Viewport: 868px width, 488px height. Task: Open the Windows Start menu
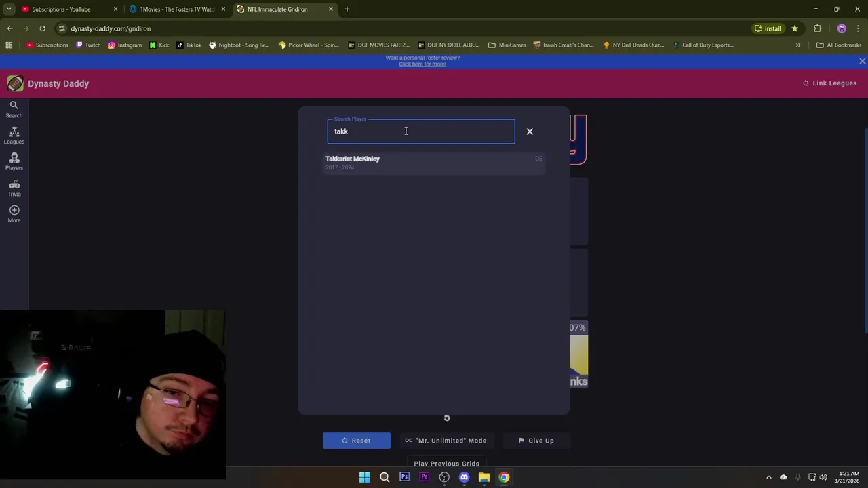[x=364, y=477]
